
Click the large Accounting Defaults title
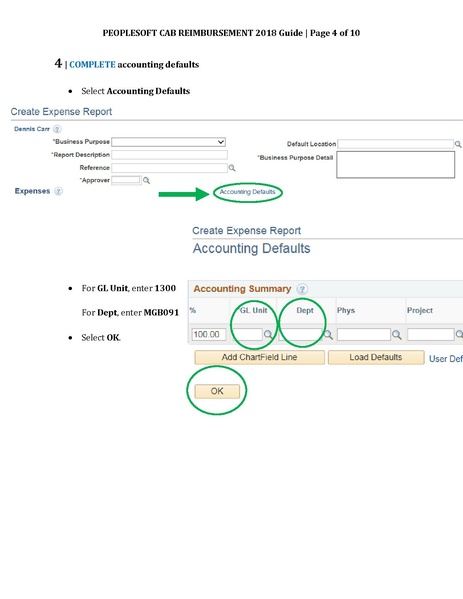(251, 248)
